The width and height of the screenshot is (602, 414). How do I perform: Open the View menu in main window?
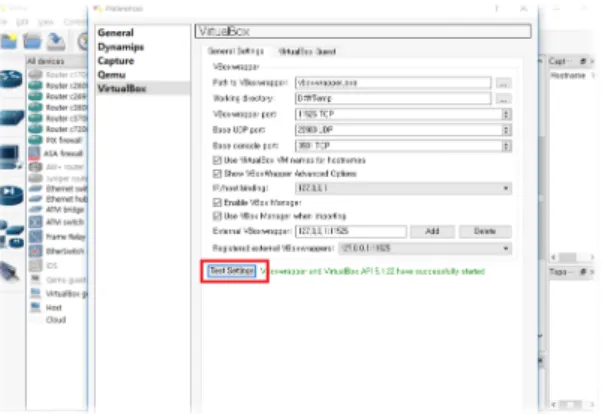pos(46,22)
